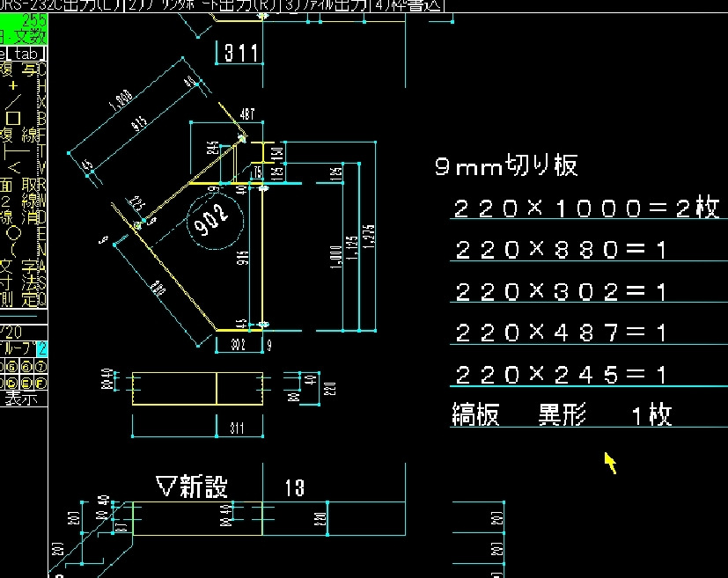This screenshot has height=578, width=728.
Task: Click the 220×302=1 list line
Action: click(562, 291)
